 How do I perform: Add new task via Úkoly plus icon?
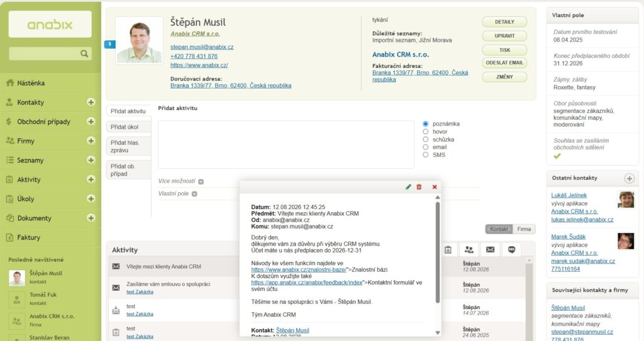pos(91,198)
